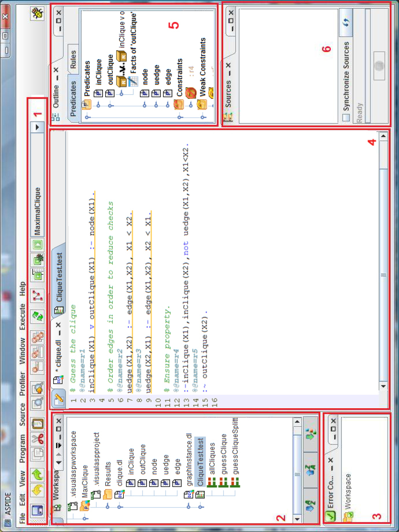Image resolution: width=399 pixels, height=532 pixels.
Task: Click the Workspace tree scrollbar thumb
Action: 297,474
